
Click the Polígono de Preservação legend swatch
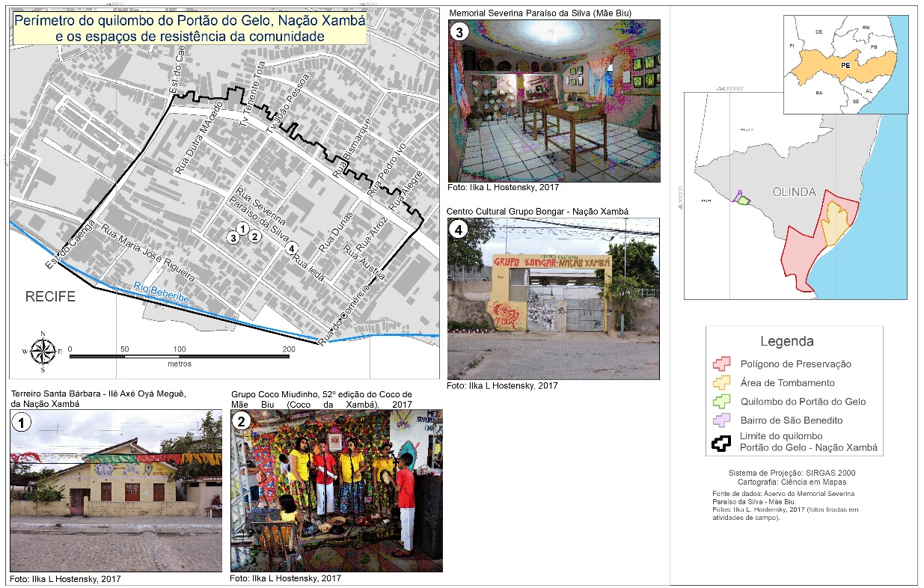(x=721, y=364)
